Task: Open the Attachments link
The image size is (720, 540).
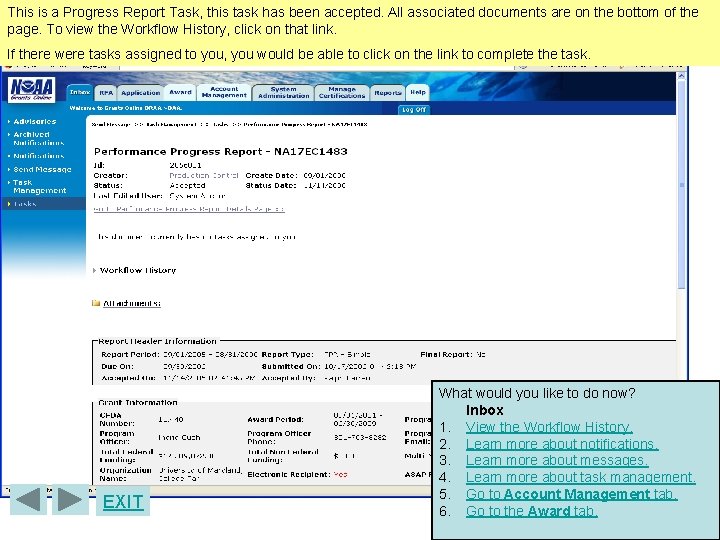Action: click(132, 304)
